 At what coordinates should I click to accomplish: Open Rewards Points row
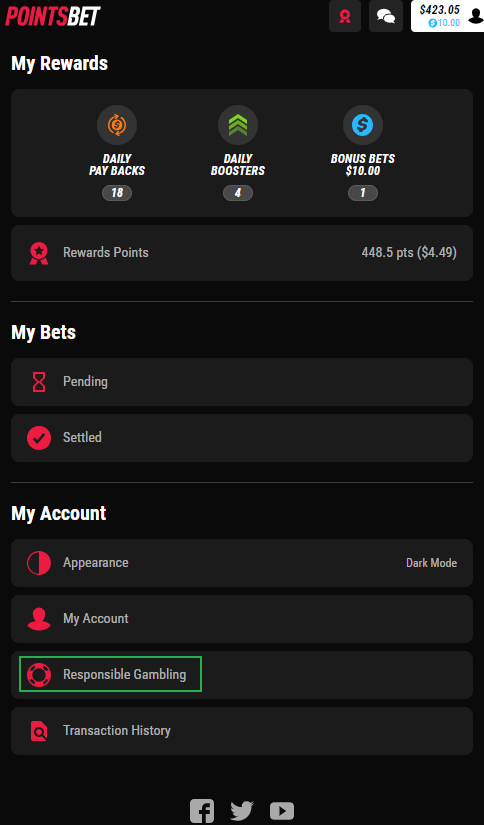pyautogui.click(x=242, y=253)
